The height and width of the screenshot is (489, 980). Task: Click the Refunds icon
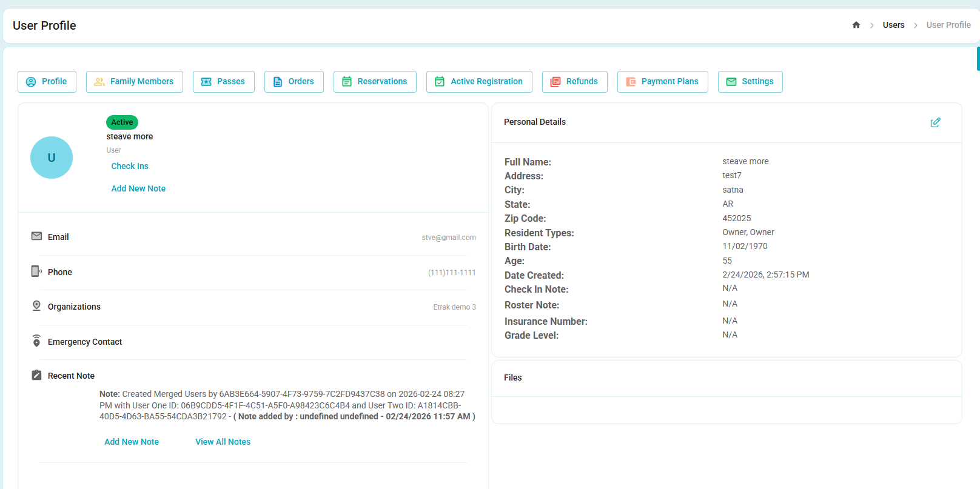coord(555,82)
